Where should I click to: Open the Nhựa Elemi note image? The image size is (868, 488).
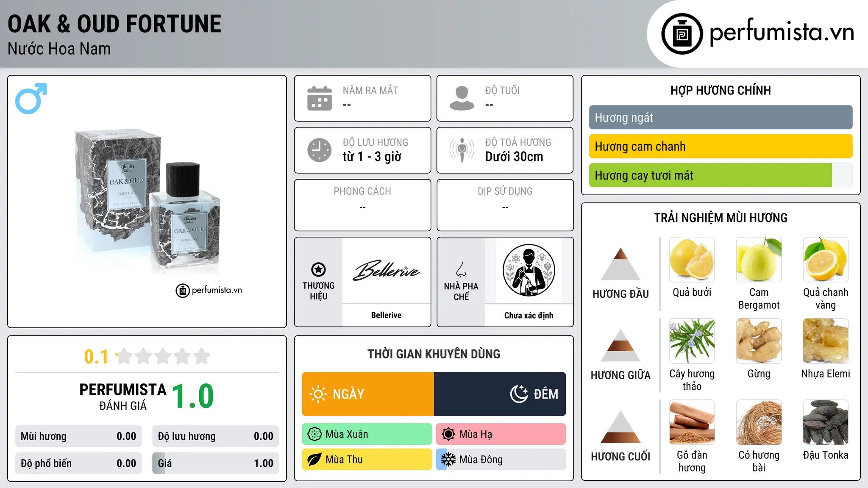[x=826, y=341]
